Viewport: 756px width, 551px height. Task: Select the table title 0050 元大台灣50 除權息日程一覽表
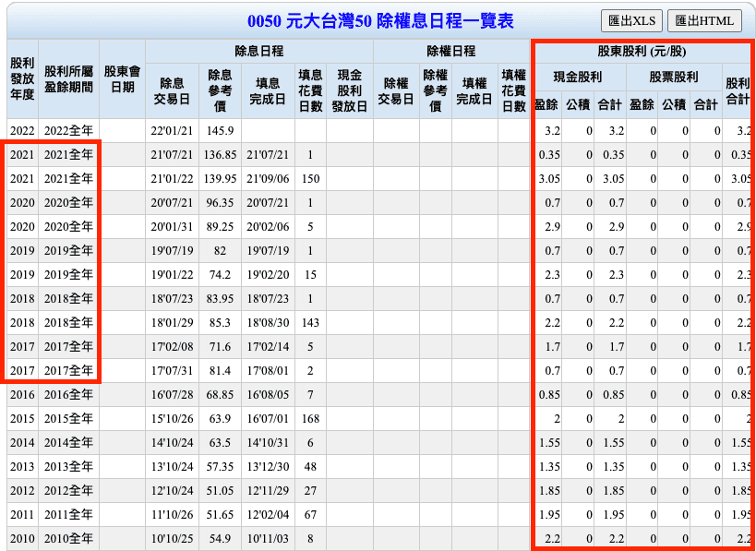pyautogui.click(x=380, y=21)
